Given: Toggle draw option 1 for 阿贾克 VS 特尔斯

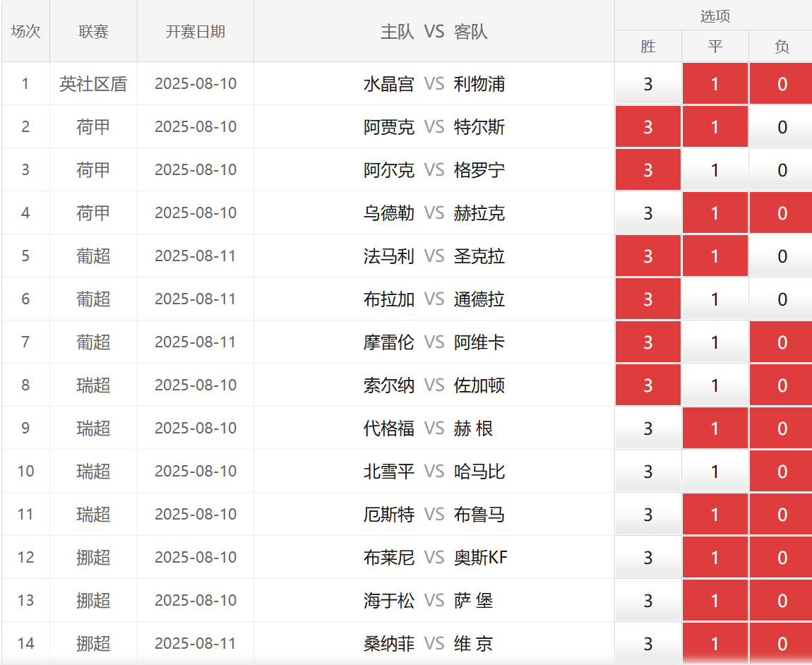Looking at the screenshot, I should 715,127.
